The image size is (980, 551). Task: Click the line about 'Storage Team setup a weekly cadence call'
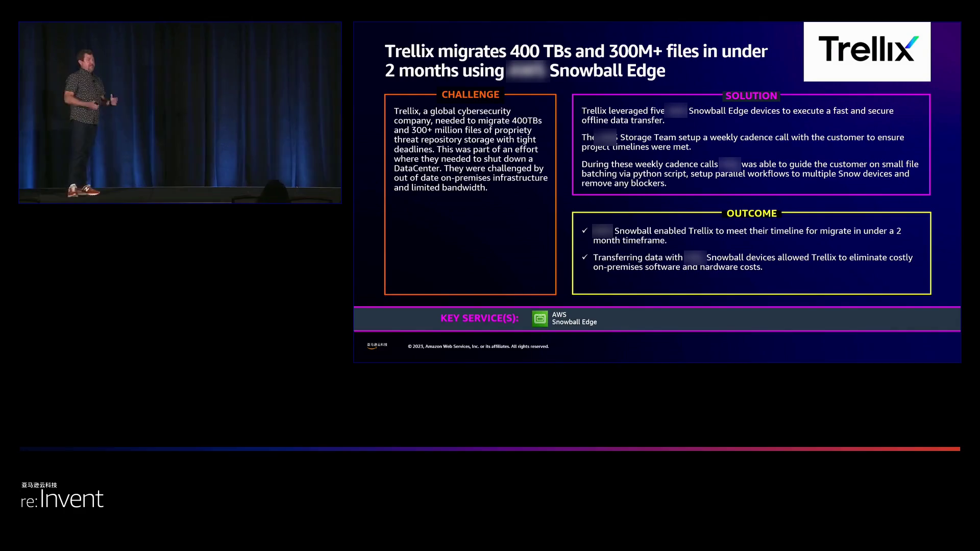(743, 142)
